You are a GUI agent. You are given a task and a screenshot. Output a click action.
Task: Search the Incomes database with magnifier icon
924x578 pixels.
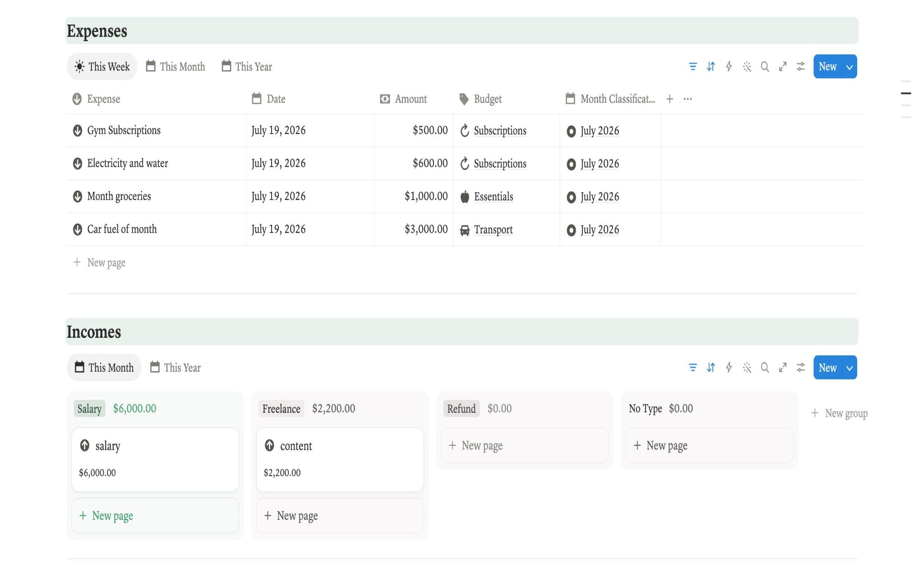765,368
